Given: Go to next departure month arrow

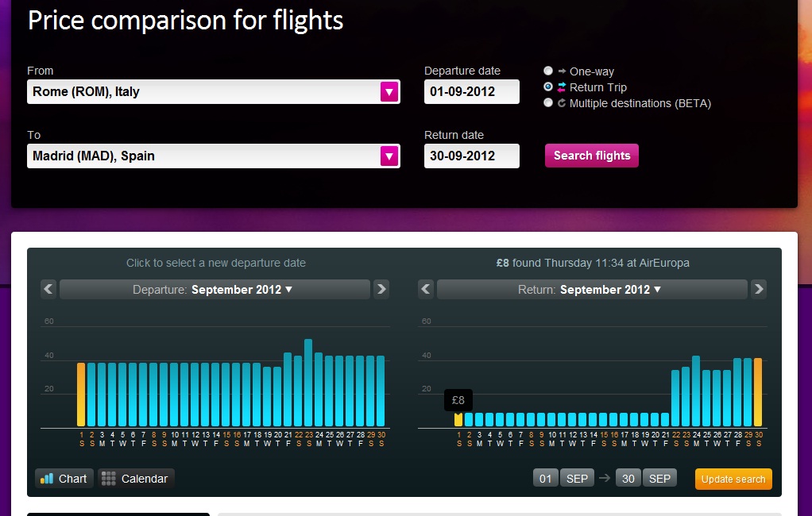Looking at the screenshot, I should pyautogui.click(x=381, y=289).
